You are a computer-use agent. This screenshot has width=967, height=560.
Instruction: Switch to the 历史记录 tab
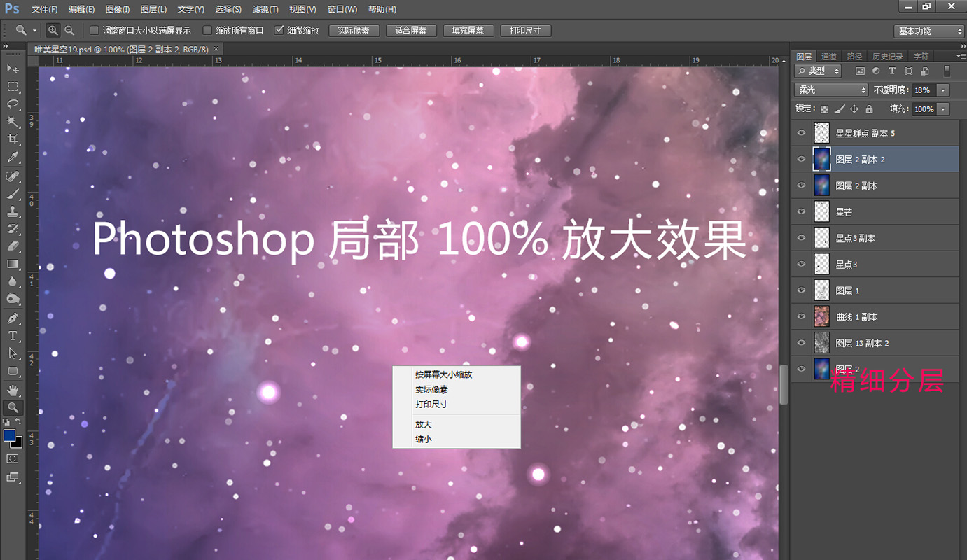click(x=887, y=56)
